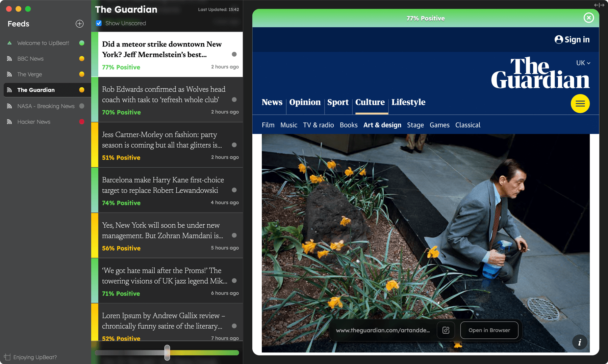
Task: Click the Open in Browser button
Action: 489,330
